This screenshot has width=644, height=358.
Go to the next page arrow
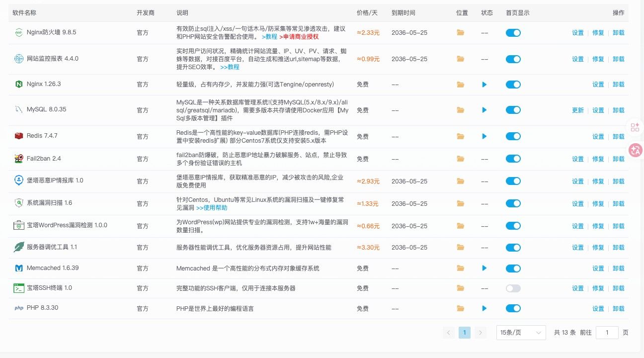[x=480, y=333]
